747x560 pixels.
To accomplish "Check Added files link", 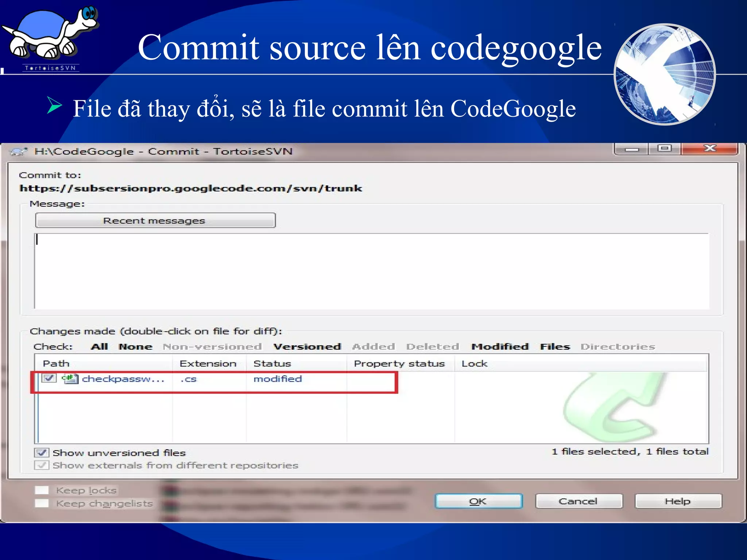I will coord(373,346).
